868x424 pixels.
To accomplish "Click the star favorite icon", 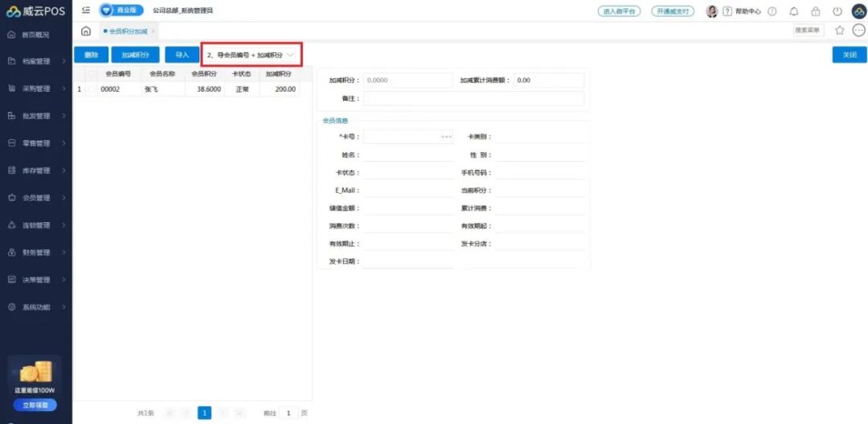I will [x=840, y=31].
